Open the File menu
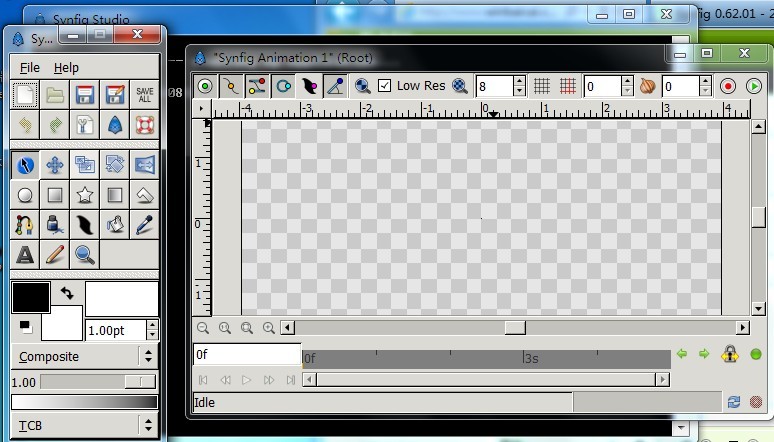This screenshot has height=442, width=774. [30, 67]
